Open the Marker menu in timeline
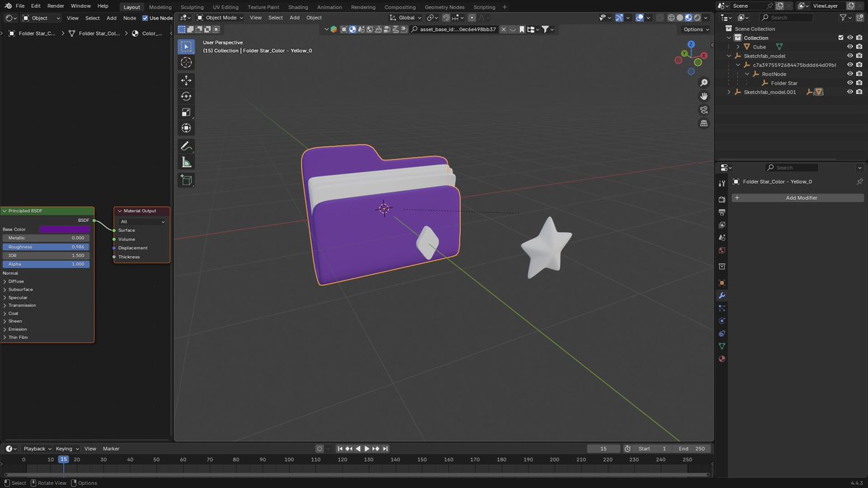 tap(111, 449)
